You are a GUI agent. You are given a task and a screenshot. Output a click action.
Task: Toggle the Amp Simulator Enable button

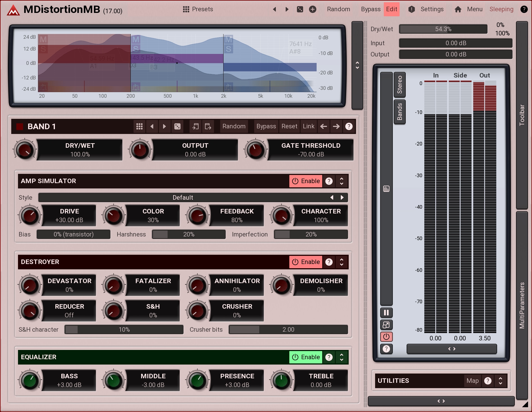click(x=306, y=181)
